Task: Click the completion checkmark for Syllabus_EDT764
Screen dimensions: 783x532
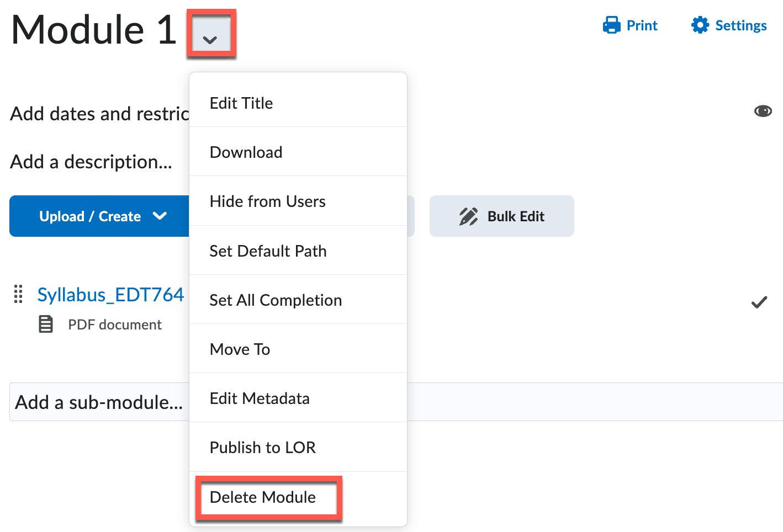Action: (759, 302)
